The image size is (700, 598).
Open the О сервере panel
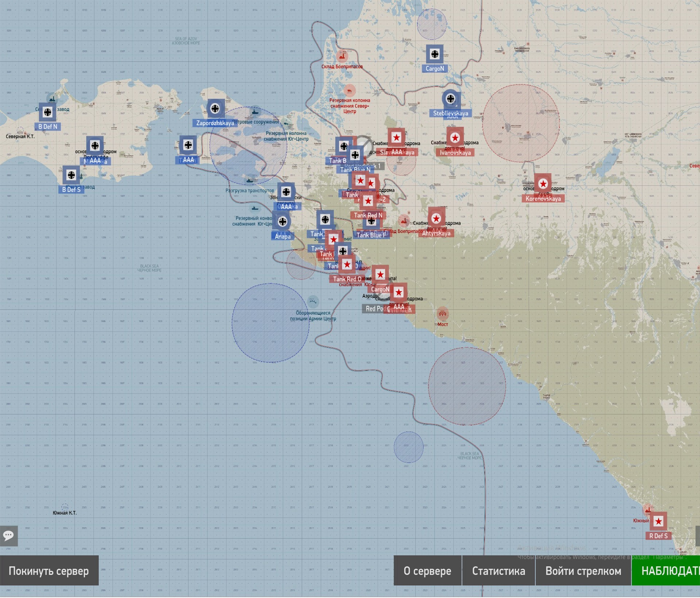[427, 571]
